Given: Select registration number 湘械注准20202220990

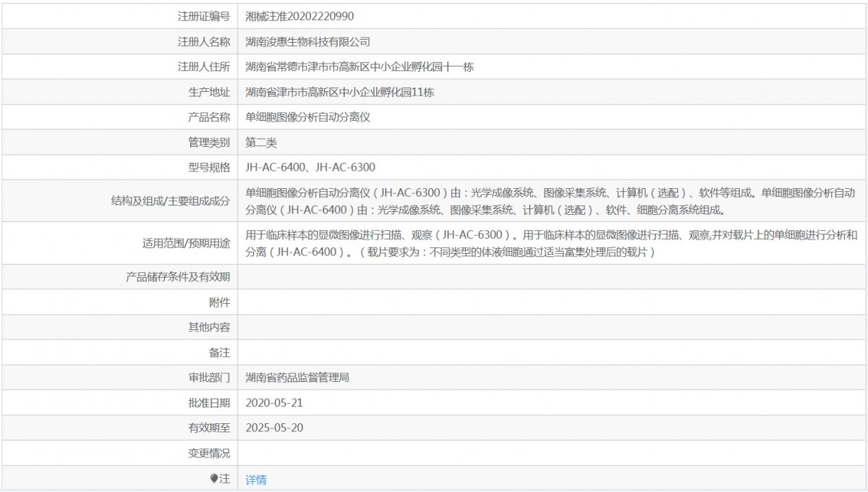Looking at the screenshot, I should (300, 16).
